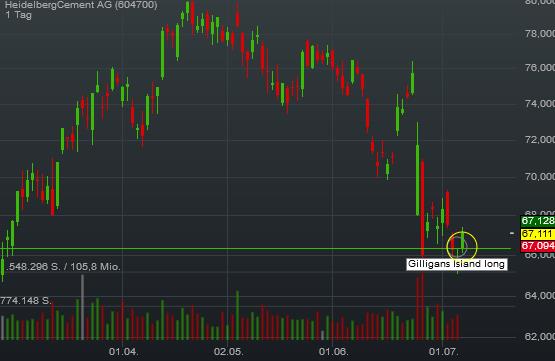Click the 01.06. date axis label

click(x=333, y=352)
